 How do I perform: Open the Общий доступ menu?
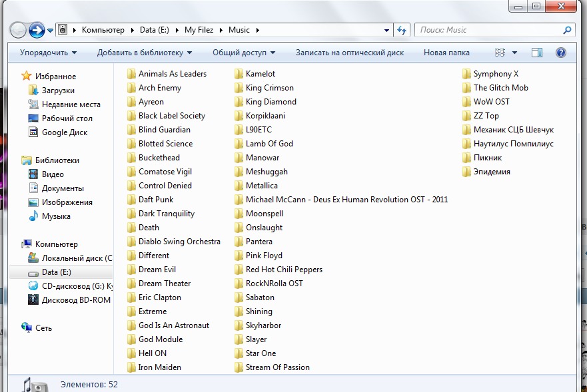244,53
